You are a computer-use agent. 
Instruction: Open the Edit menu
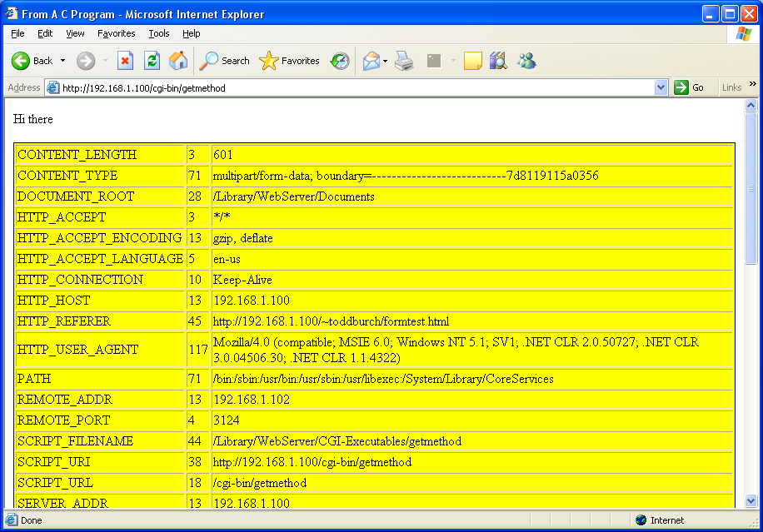pos(45,33)
